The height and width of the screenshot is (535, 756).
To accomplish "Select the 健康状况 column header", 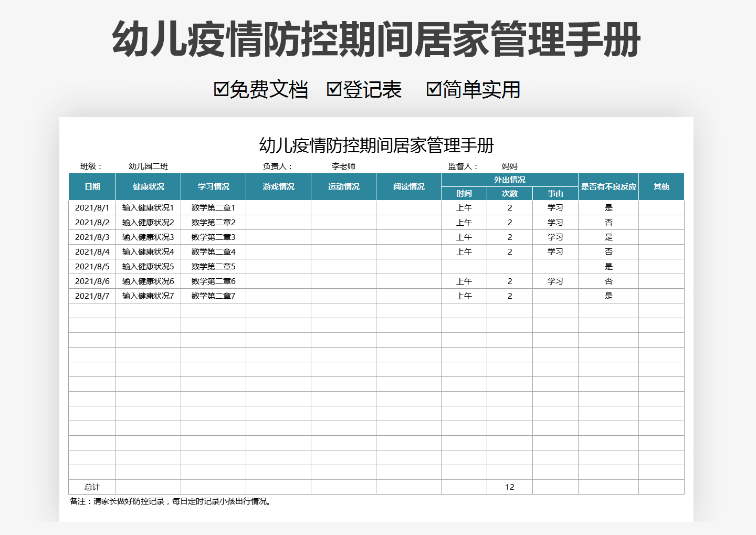I will 148,186.
